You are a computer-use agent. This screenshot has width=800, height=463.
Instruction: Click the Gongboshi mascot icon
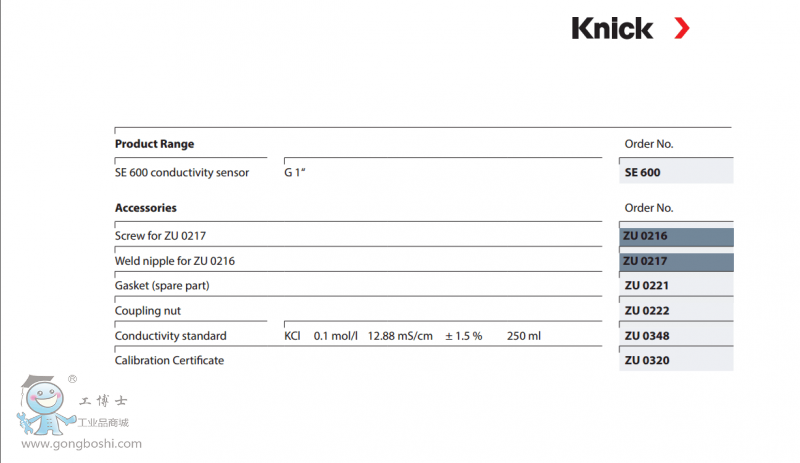point(38,406)
